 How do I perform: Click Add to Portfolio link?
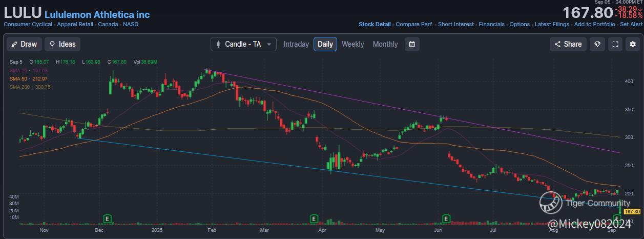tap(594, 24)
